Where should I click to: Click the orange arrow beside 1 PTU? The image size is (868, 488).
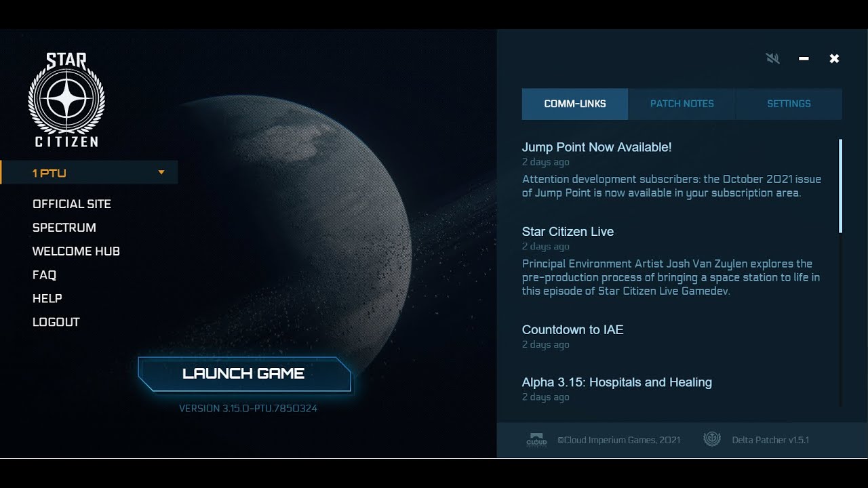point(161,172)
